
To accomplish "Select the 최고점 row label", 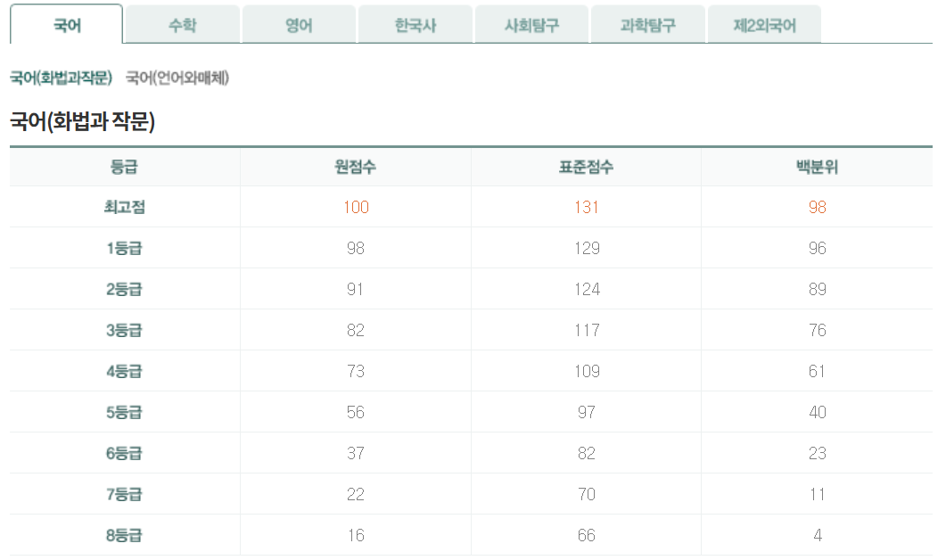I will coord(123,207).
